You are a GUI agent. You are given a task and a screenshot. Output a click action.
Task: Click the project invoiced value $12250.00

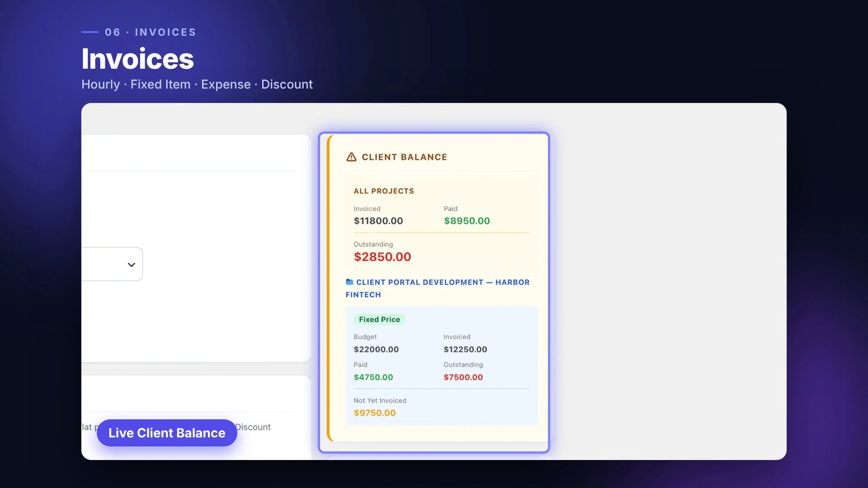click(x=465, y=349)
